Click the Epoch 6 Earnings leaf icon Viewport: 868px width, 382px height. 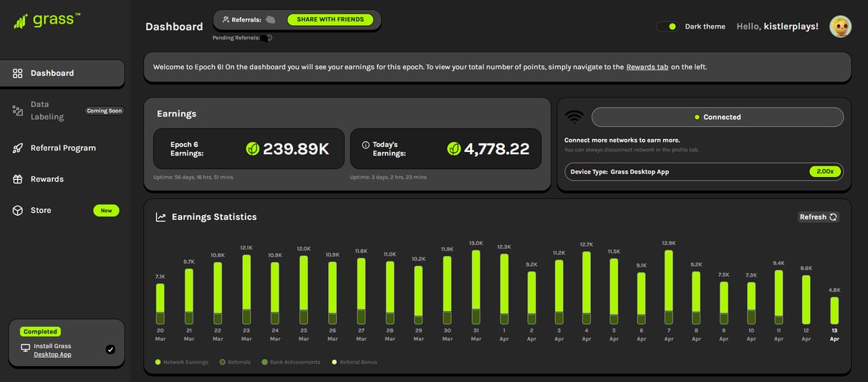point(253,148)
